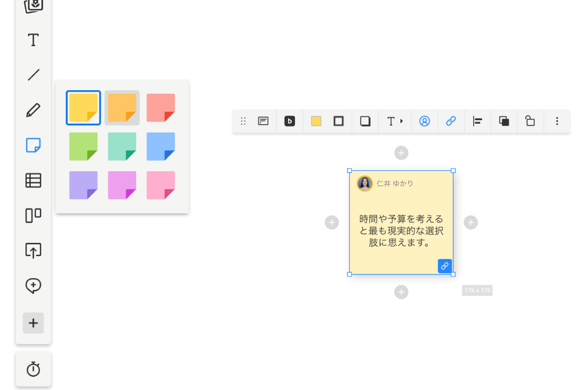The image size is (588, 390).
Task: Start the Timer tool at the bottom
Action: 33,369
